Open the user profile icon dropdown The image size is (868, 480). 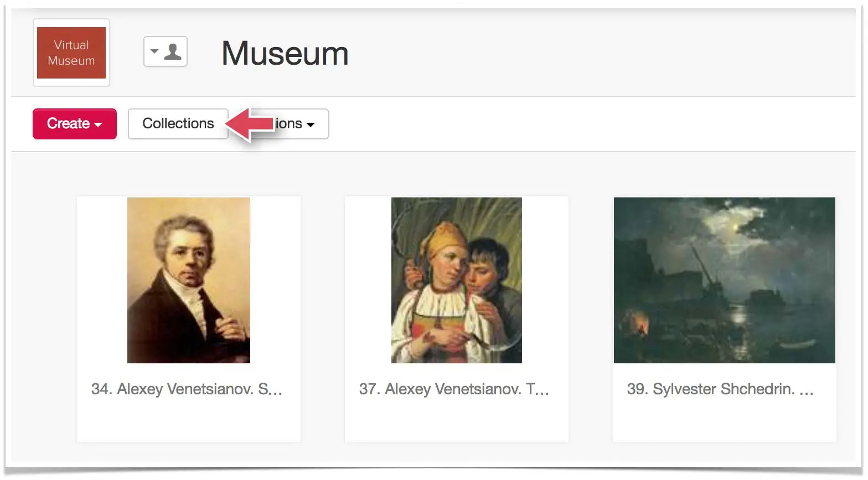(x=166, y=51)
